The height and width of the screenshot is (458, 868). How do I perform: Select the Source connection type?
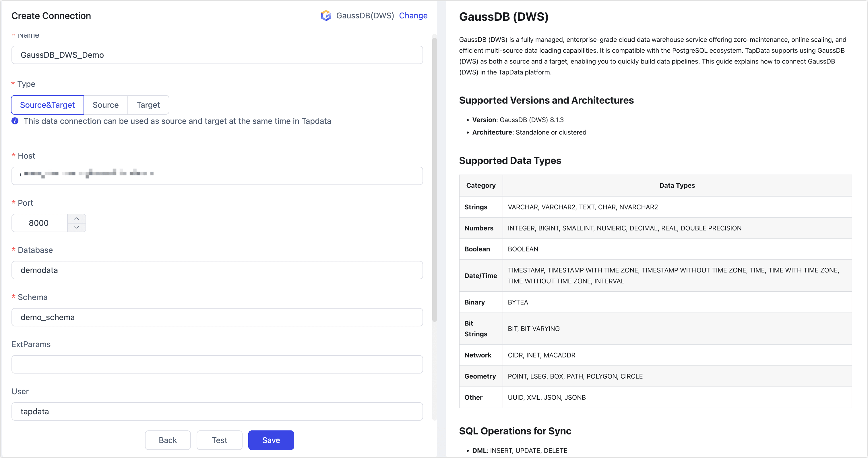(105, 105)
